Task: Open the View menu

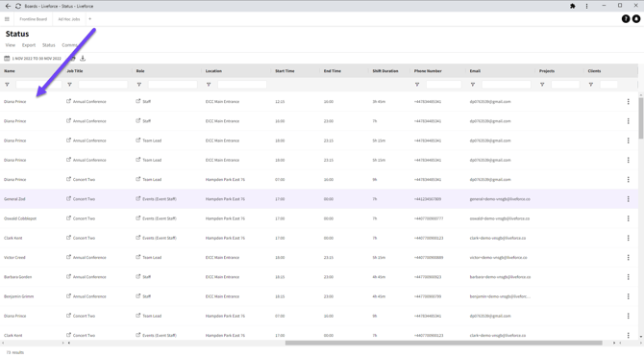Action: pyautogui.click(x=11, y=45)
